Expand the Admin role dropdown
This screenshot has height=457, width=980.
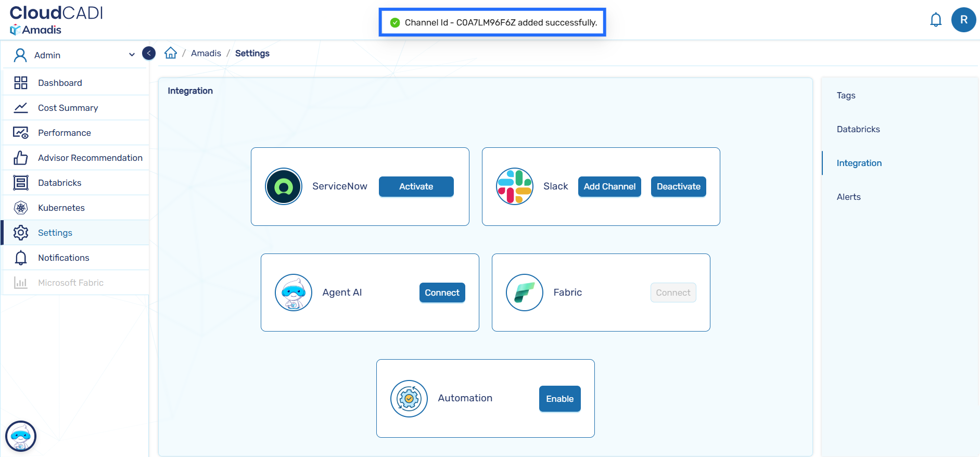[x=132, y=55]
